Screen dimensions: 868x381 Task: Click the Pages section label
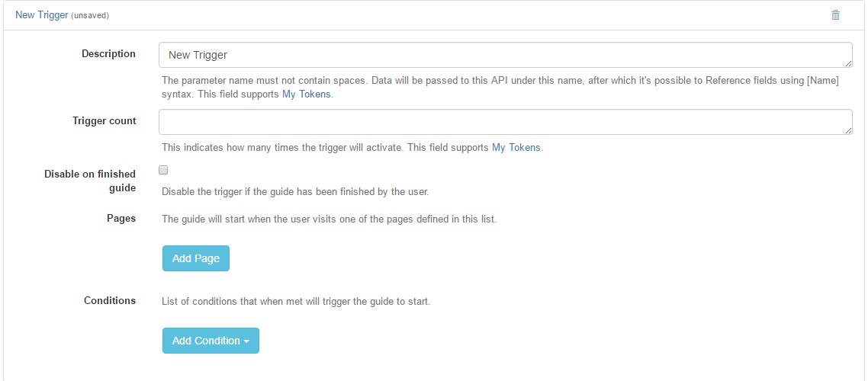(x=121, y=218)
